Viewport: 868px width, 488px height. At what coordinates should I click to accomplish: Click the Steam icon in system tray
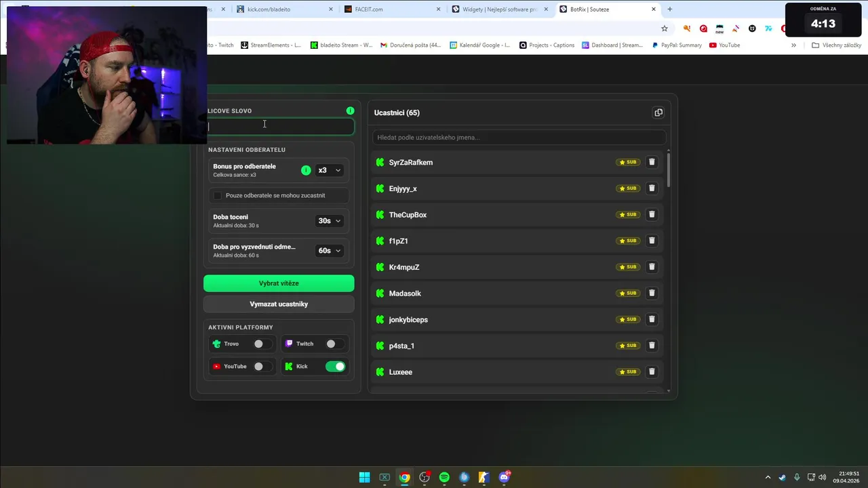point(783,477)
